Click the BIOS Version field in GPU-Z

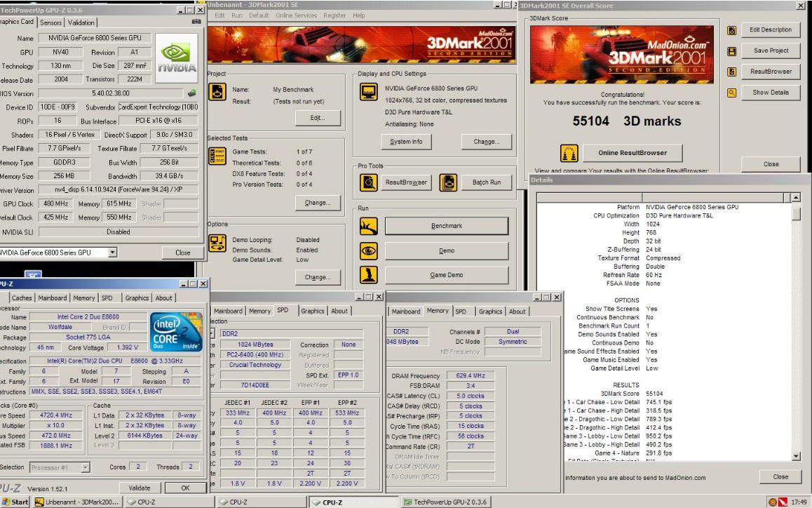tap(110, 93)
